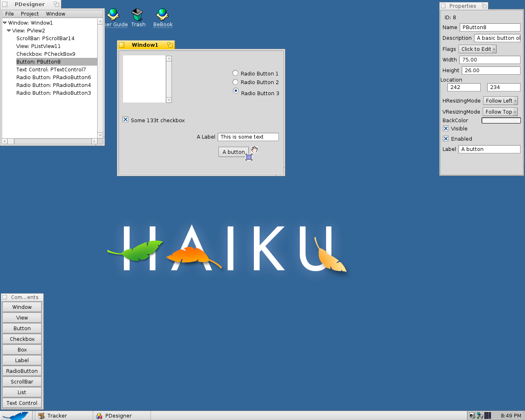Open the Window menu in PDesigner
This screenshot has height=420, width=525.
tap(55, 14)
